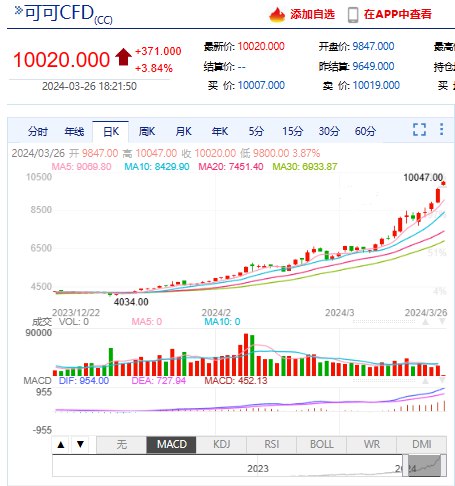Image resolution: width=455 pixels, height=486 pixels.
Task: Click the MACD: 452.13 value
Action: click(236, 381)
